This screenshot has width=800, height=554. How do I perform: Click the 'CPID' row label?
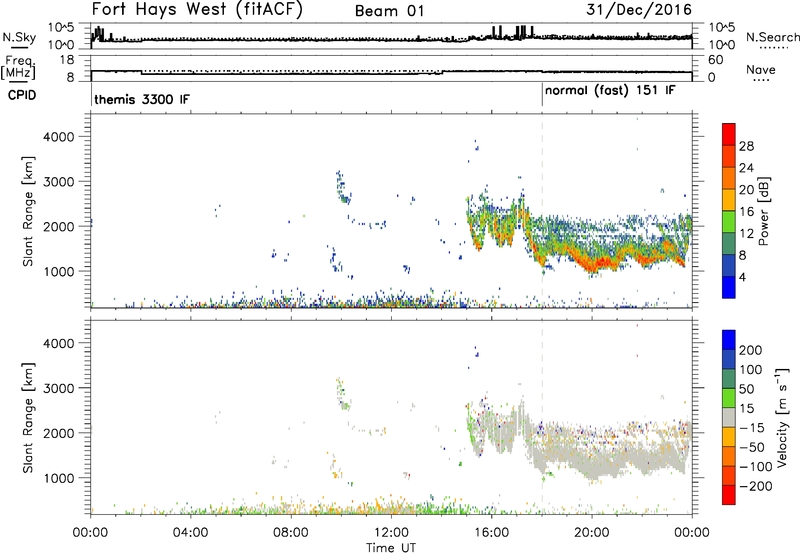pos(22,95)
